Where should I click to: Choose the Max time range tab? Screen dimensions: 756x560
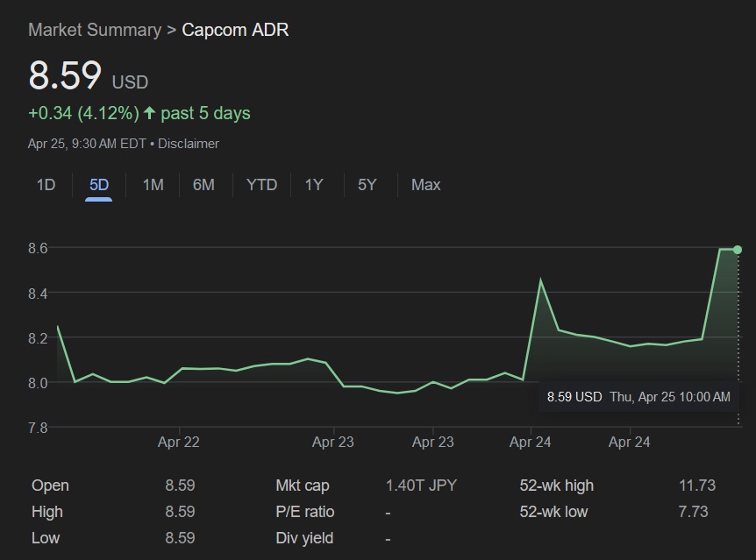pos(426,185)
